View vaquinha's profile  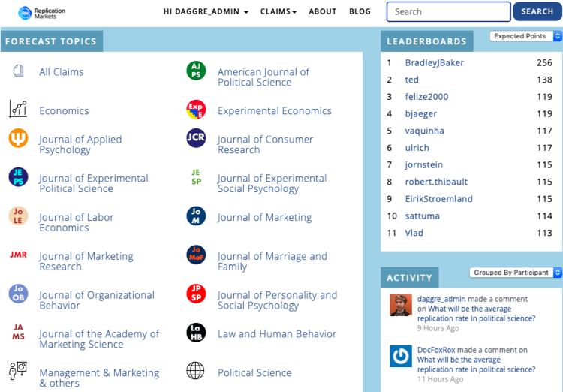[424, 131]
